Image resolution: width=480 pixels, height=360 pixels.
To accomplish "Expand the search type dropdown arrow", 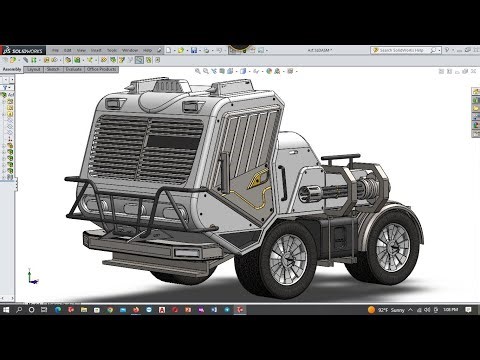I will click(440, 51).
